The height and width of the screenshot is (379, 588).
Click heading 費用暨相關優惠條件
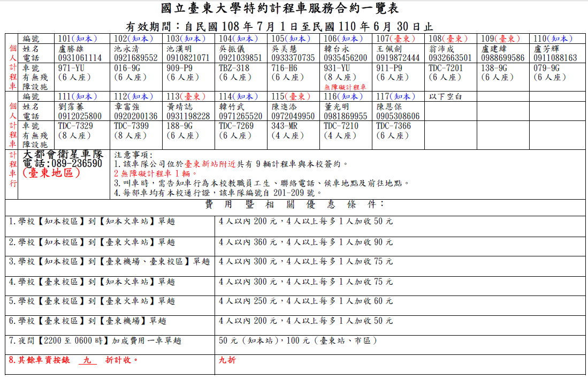click(x=295, y=204)
